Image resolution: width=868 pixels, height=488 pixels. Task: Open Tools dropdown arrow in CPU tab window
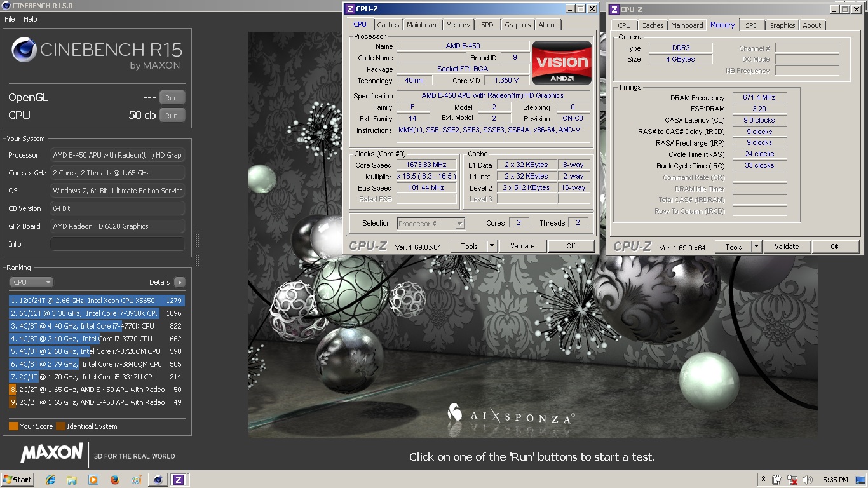(491, 246)
